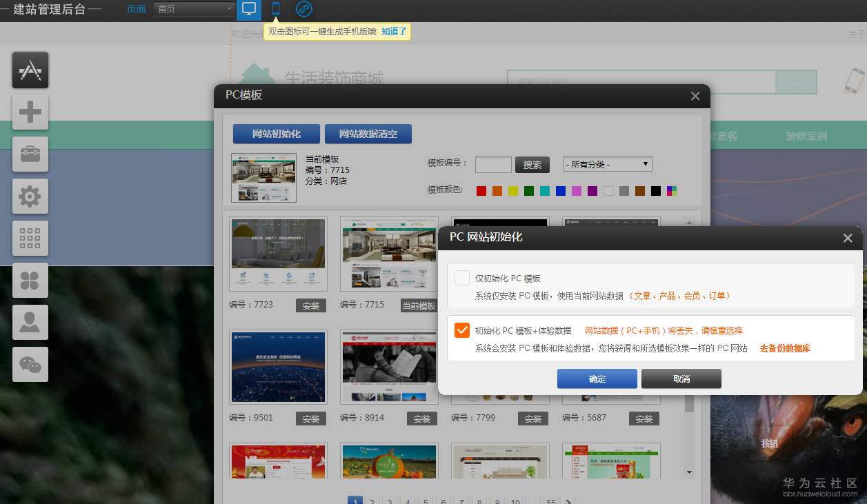Install template 7799
The height and width of the screenshot is (504, 867).
533,419
